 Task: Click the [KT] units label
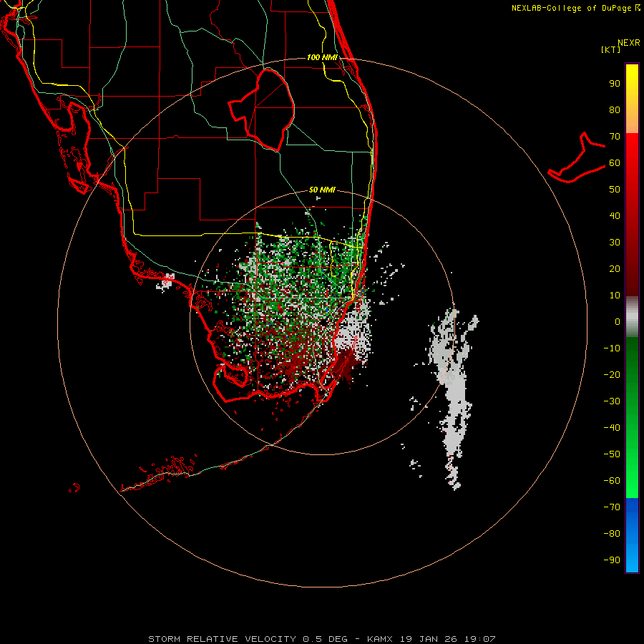(x=610, y=49)
